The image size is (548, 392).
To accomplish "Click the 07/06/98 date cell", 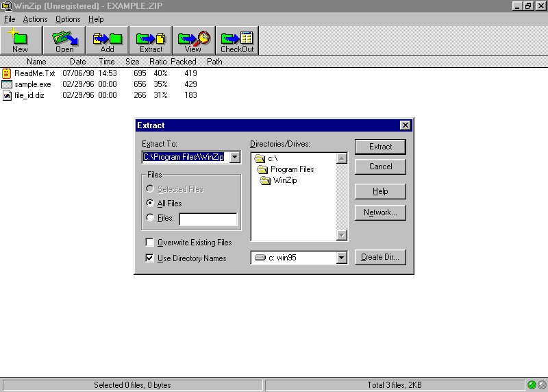I will pyautogui.click(x=78, y=73).
